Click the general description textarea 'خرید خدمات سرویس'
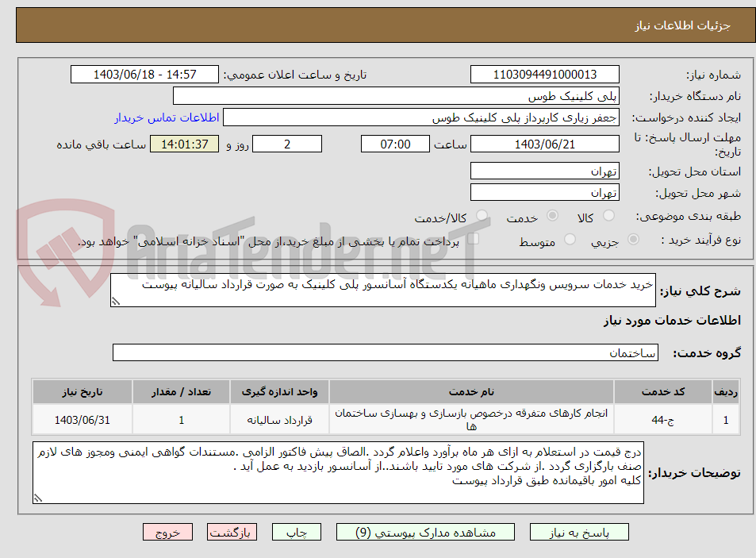The image size is (756, 558). point(383,290)
